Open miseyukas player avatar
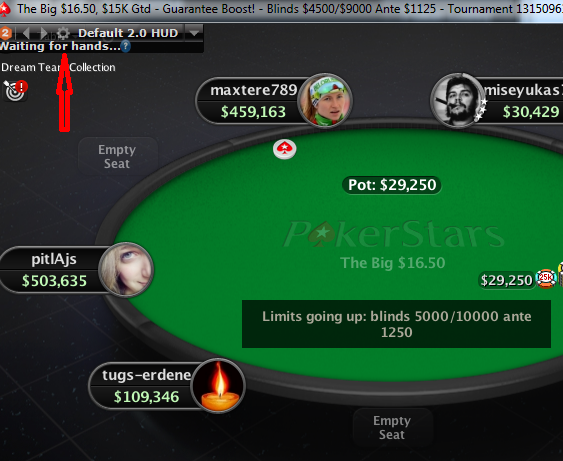 click(x=457, y=101)
